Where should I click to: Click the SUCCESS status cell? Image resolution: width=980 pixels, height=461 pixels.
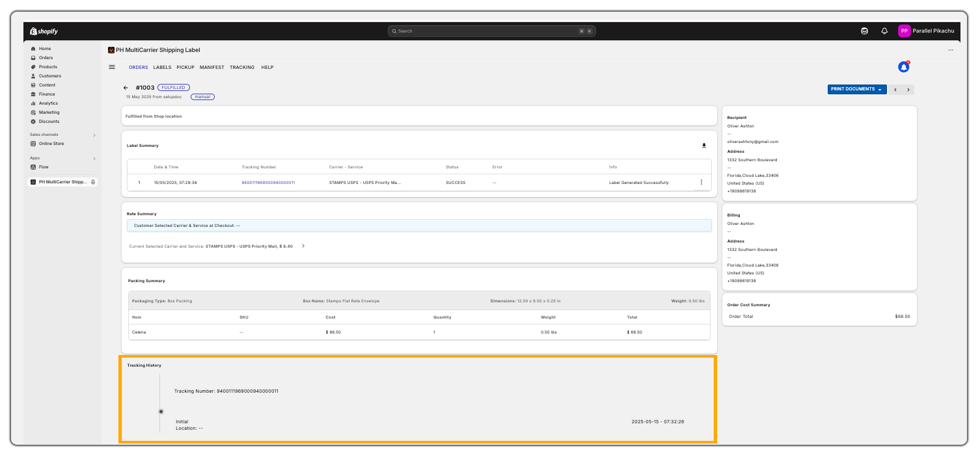pos(456,183)
